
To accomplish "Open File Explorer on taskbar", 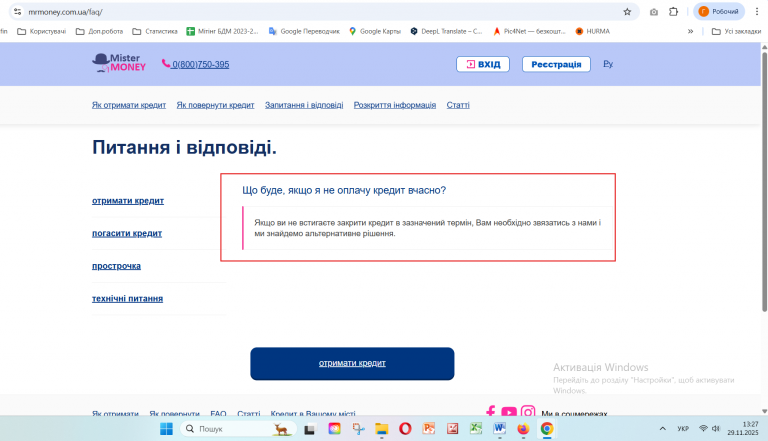I will [382, 429].
